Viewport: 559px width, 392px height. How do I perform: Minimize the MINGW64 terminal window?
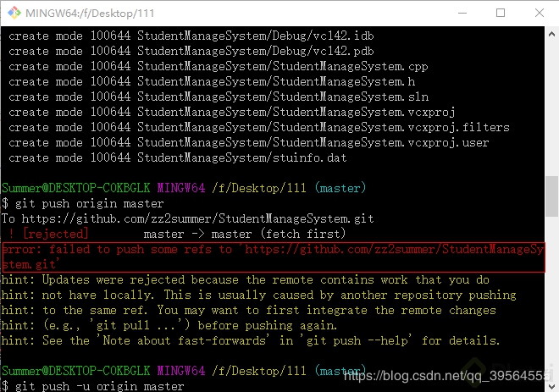point(462,14)
